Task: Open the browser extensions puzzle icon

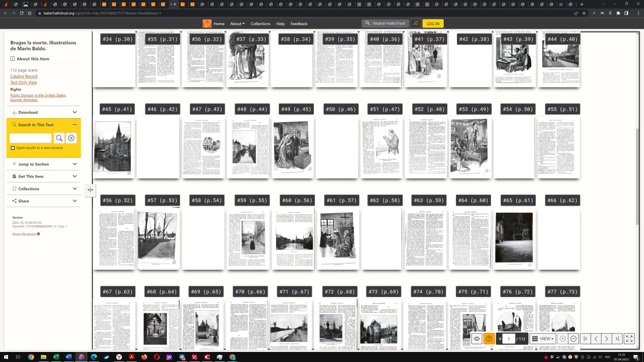Action: [x=618, y=13]
